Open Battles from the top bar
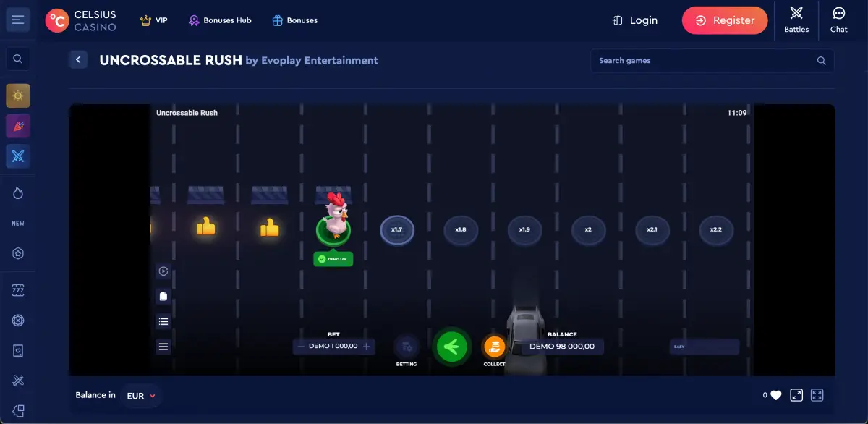 pyautogui.click(x=796, y=20)
